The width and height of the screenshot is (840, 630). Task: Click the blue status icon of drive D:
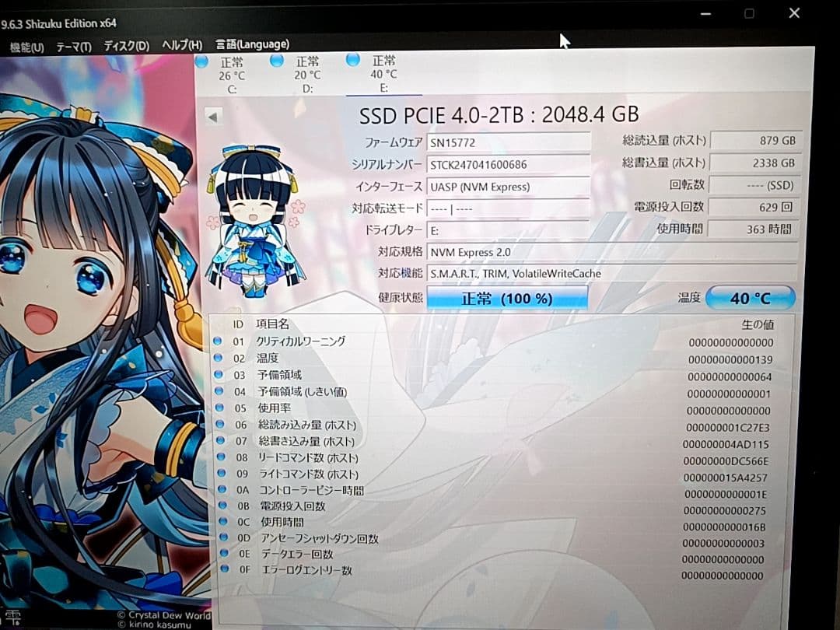pyautogui.click(x=277, y=61)
